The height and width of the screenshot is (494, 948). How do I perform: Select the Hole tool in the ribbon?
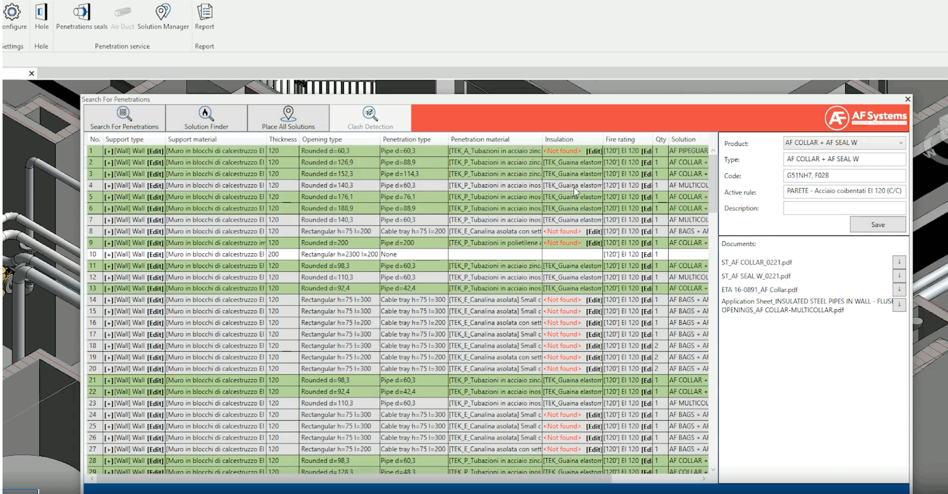[41, 17]
